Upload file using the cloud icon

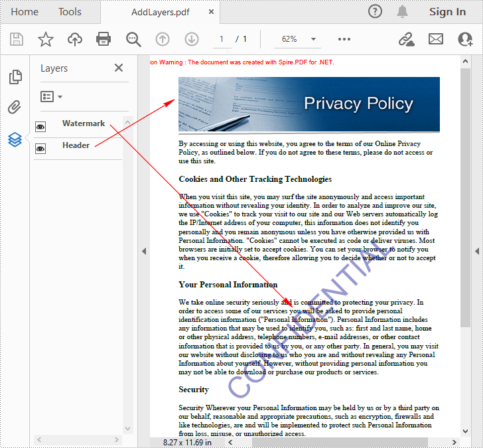pyautogui.click(x=75, y=39)
